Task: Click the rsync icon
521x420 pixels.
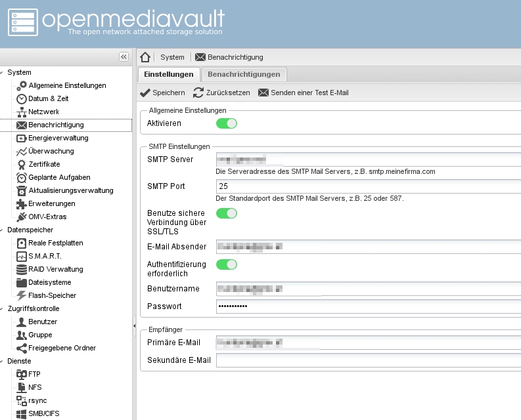Action: pos(22,400)
